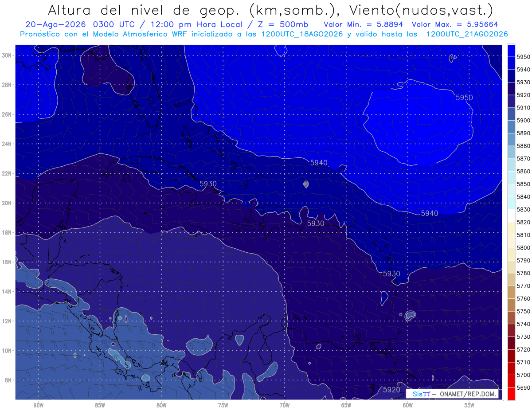Pick legend swatch between 5920 and 5910
Viewport: 532px width, 411px height.
[x=511, y=102]
